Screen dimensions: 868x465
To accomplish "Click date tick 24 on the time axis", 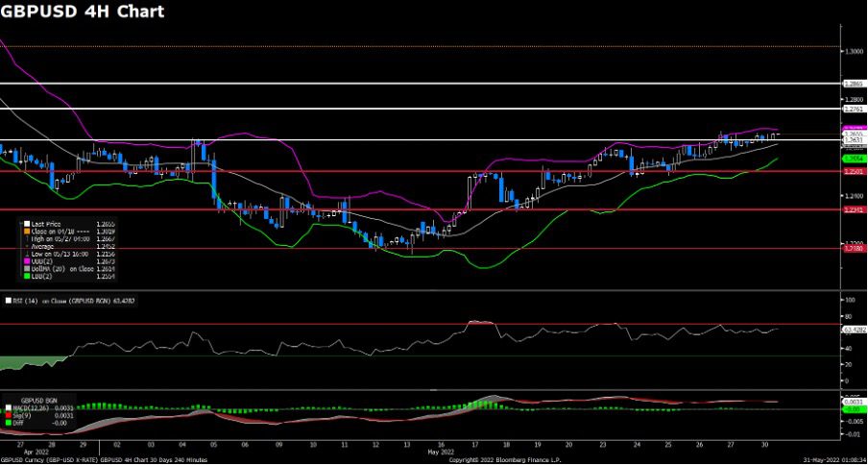I will point(637,445).
